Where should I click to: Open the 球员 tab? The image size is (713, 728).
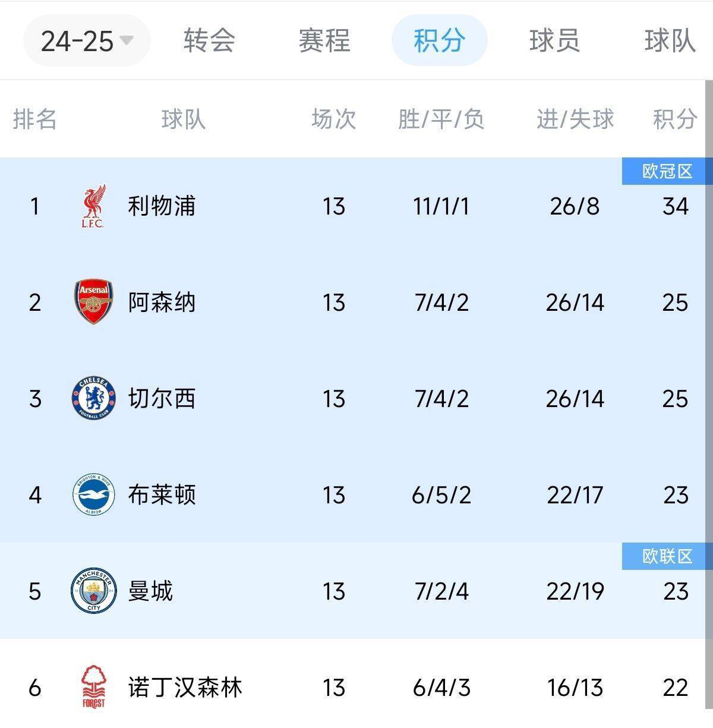click(x=556, y=41)
